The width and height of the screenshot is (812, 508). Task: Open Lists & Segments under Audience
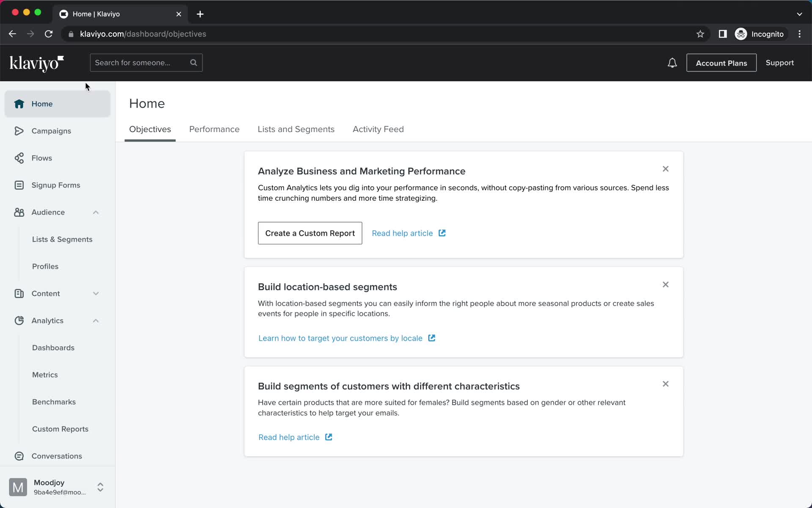click(62, 239)
